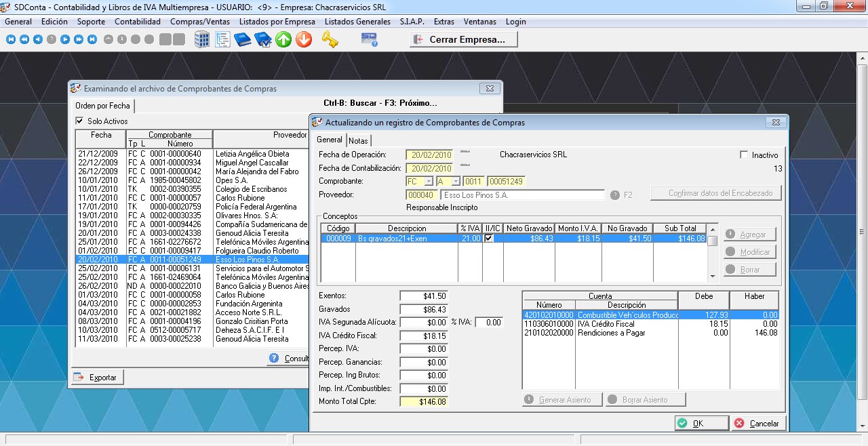This screenshot has width=868, height=446.
Task: Toggle the II/IC checkbox in concept row
Action: (x=489, y=239)
